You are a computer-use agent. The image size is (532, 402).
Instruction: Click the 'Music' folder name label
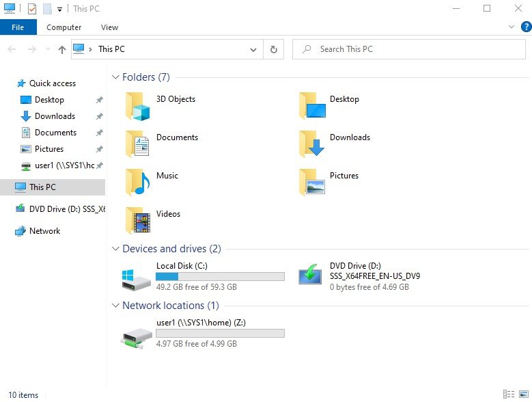(x=167, y=176)
